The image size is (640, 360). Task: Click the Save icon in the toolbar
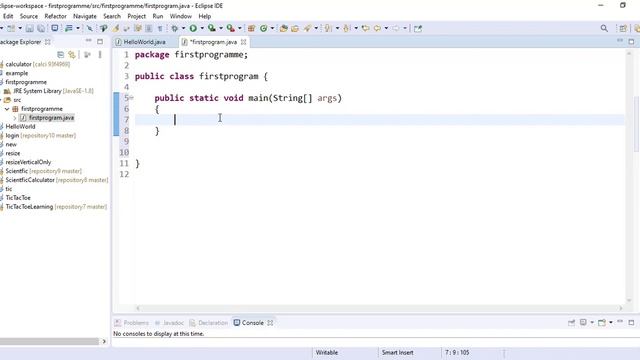(30, 28)
